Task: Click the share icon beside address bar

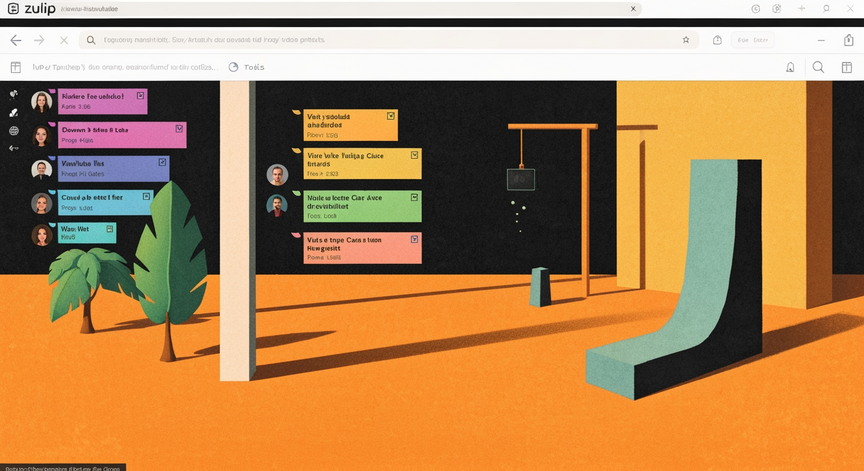Action: 717,40
